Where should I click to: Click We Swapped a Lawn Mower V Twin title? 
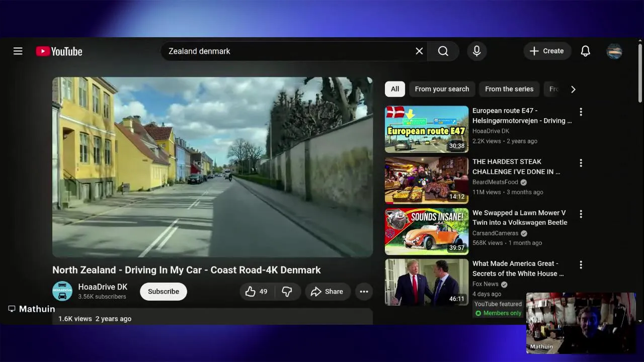[520, 218]
